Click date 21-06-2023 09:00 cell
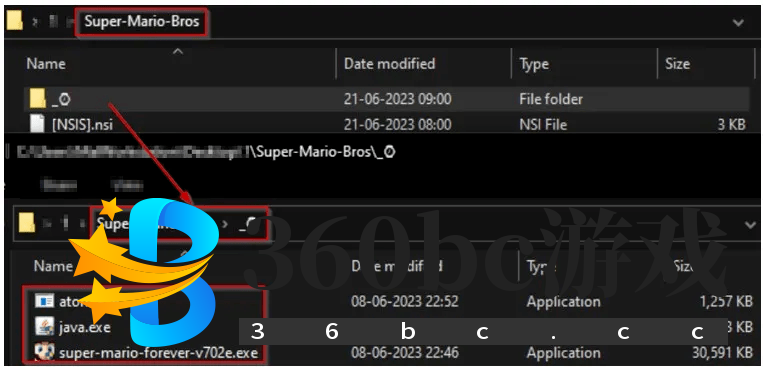This screenshot has width=763, height=367. (398, 99)
